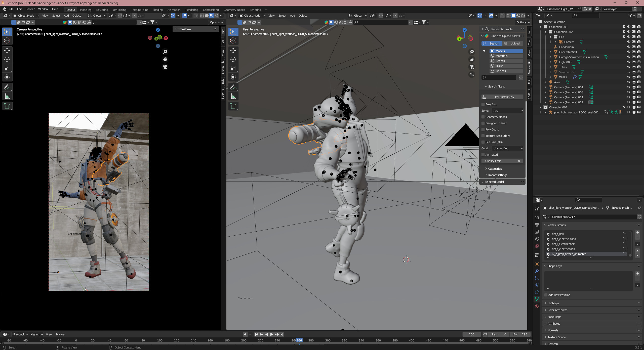
Task: Select the Add Cube tool in left viewport
Action: tap(7, 106)
